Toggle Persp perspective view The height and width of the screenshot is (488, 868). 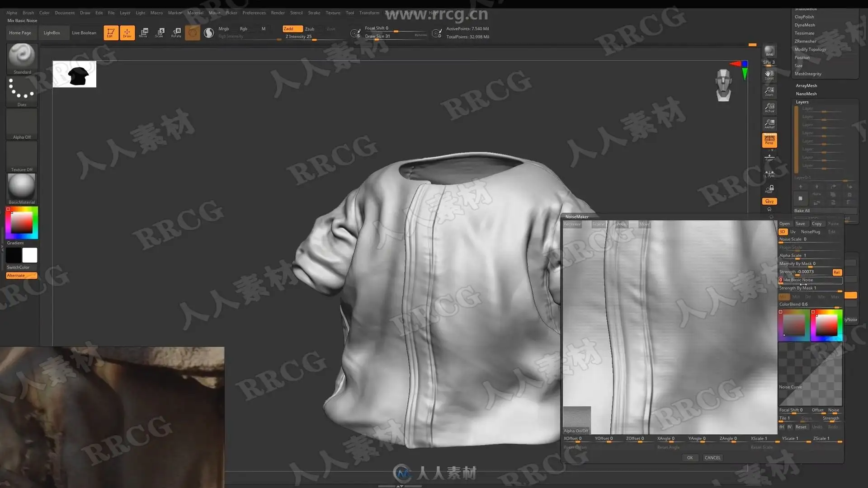point(769,140)
